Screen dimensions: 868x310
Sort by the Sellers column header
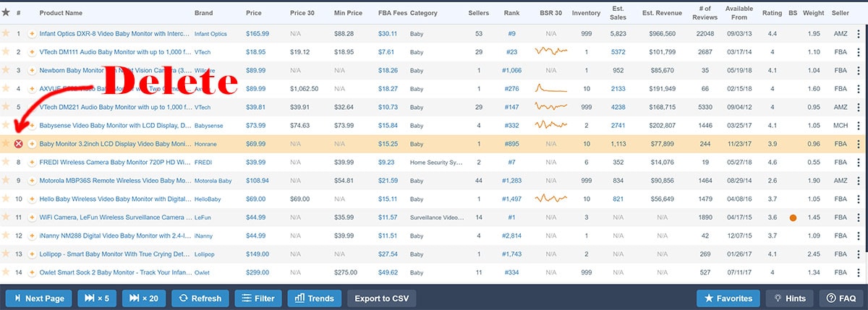[479, 13]
